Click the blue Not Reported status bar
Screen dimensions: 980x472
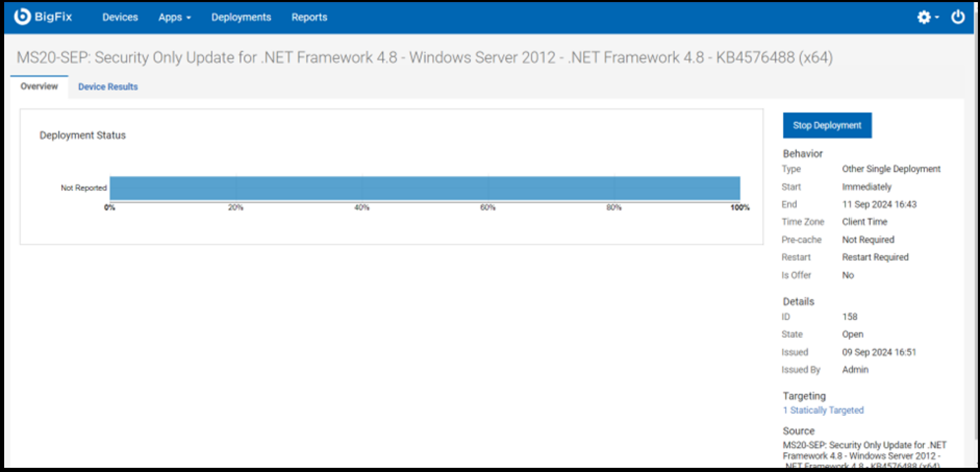click(x=424, y=188)
